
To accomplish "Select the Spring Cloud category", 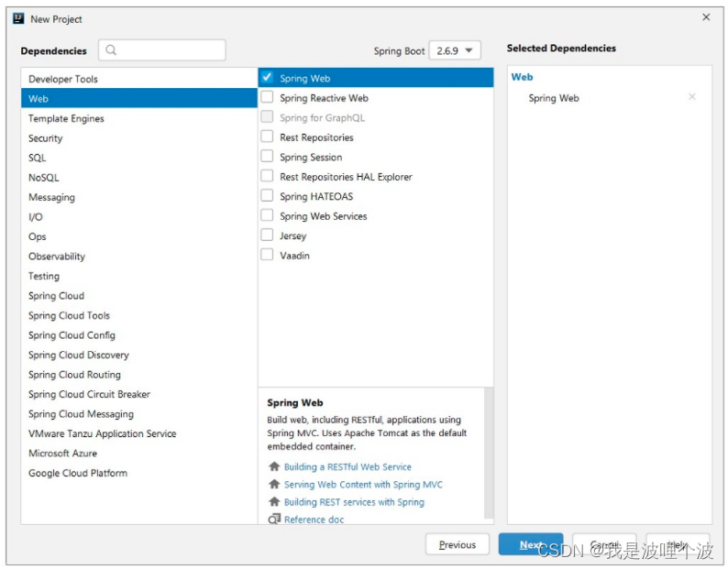I will point(138,296).
